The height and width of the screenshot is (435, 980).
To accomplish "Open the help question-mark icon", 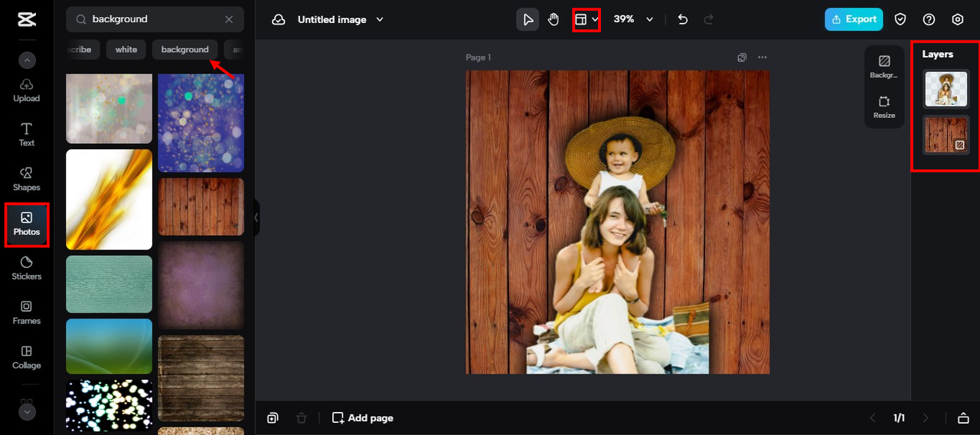I will [929, 19].
